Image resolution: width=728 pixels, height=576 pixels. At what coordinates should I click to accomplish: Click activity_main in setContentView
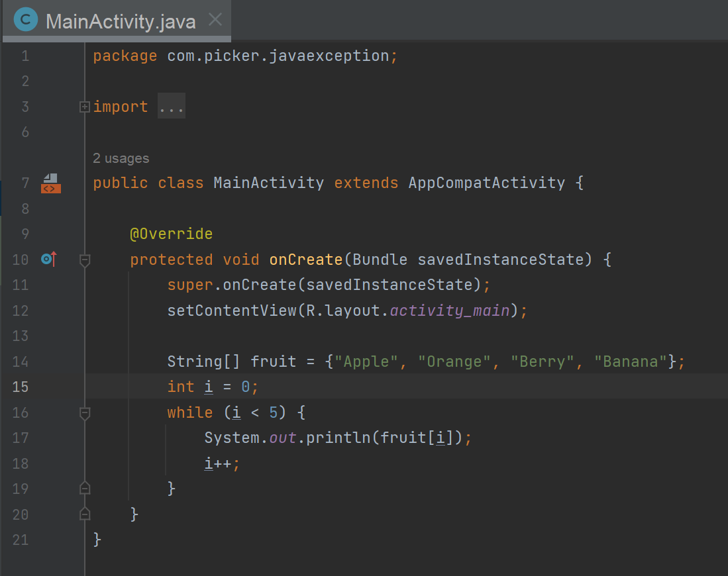pos(450,310)
